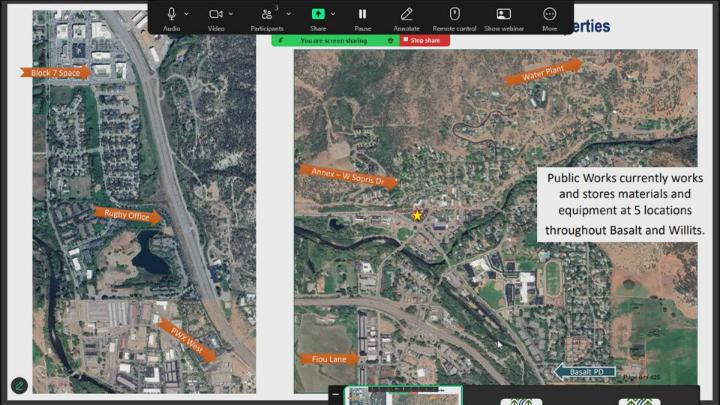720x405 pixels.
Task: Expand the Audio options arrow
Action: coord(188,14)
